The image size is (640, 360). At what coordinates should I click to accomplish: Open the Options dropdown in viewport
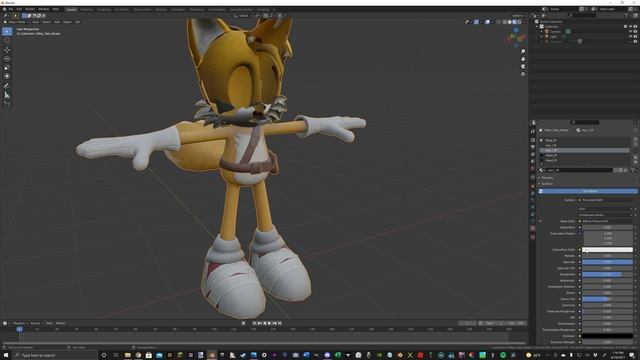[518, 16]
